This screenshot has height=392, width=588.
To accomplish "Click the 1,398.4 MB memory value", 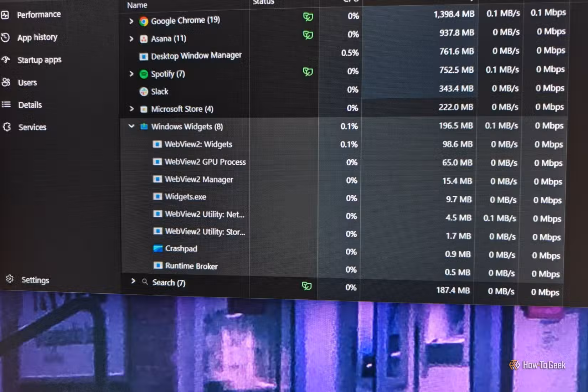I will point(454,14).
